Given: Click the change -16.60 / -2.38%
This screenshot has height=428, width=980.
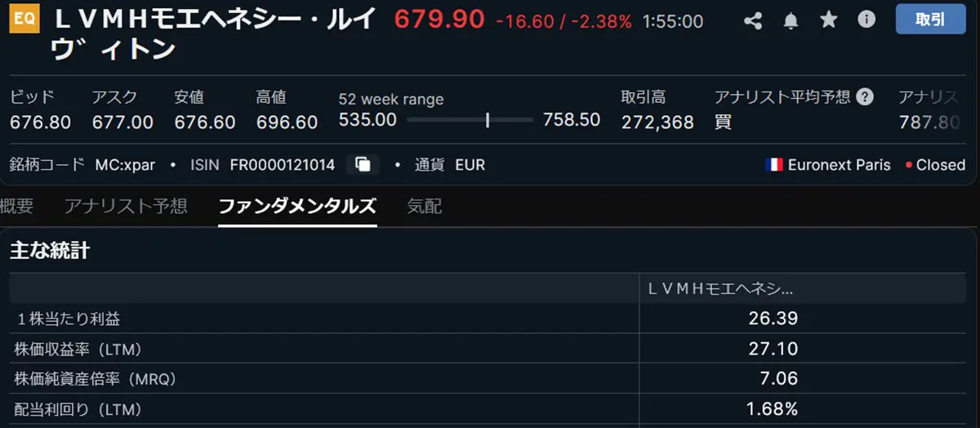Looking at the screenshot, I should 563,22.
